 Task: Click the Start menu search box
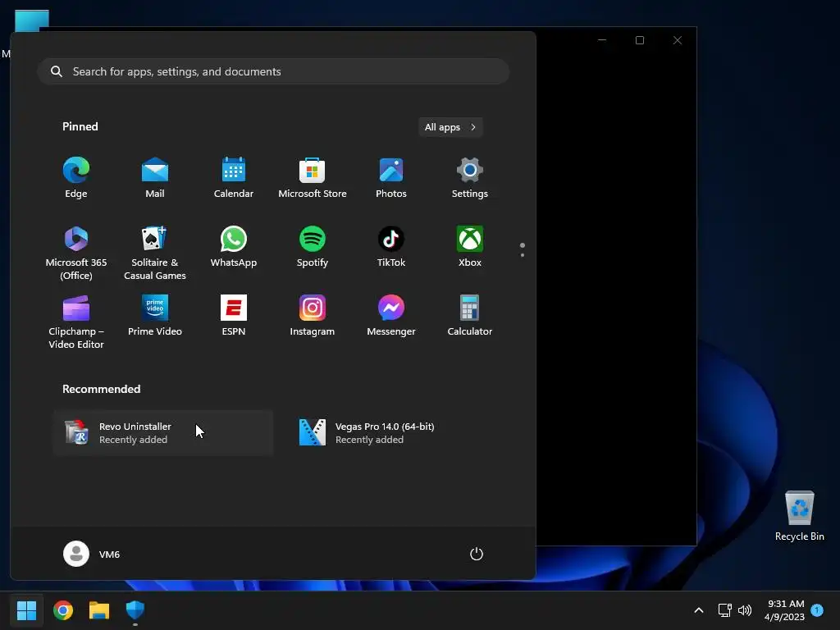coord(273,71)
